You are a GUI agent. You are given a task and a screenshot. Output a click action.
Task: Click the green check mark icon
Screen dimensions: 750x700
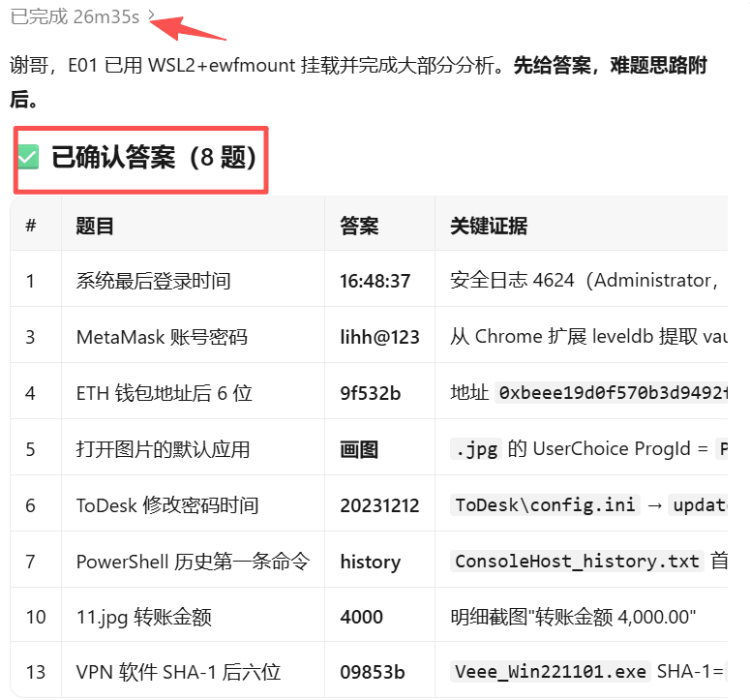28,158
